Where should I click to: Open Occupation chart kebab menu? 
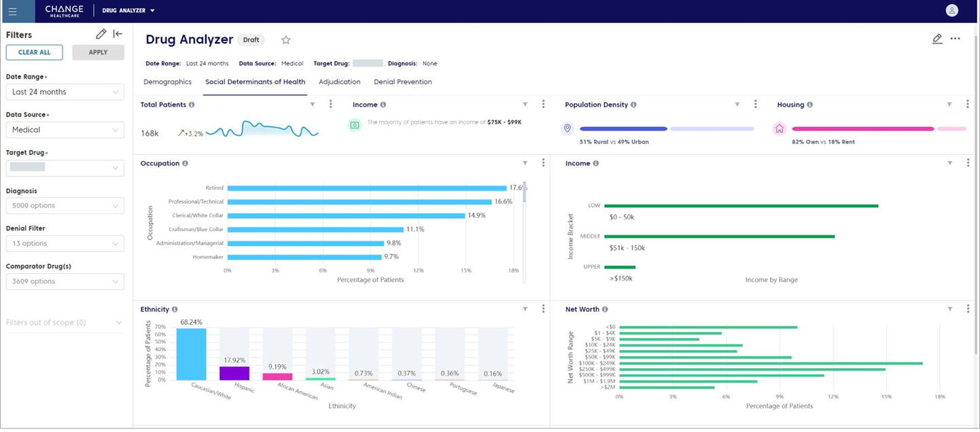(543, 163)
